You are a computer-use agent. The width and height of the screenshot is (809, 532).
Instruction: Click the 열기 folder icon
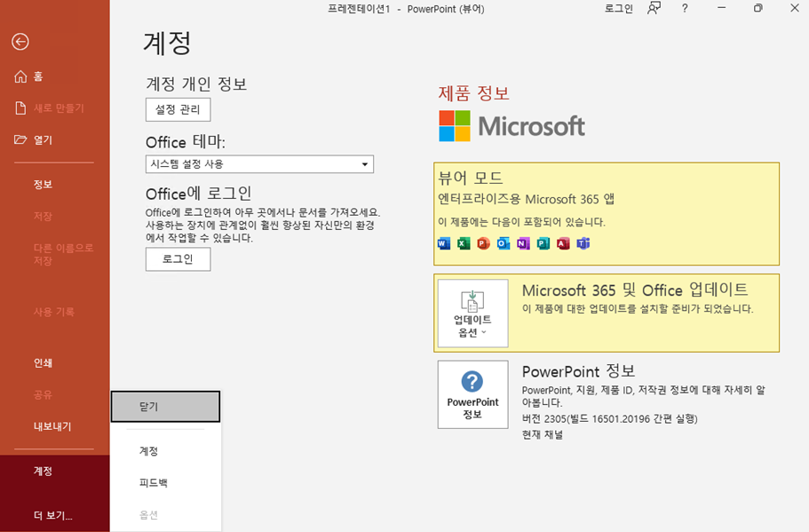20,139
